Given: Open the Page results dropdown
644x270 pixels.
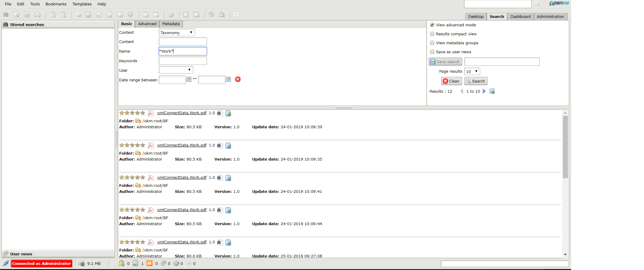Looking at the screenshot, I should click(472, 71).
